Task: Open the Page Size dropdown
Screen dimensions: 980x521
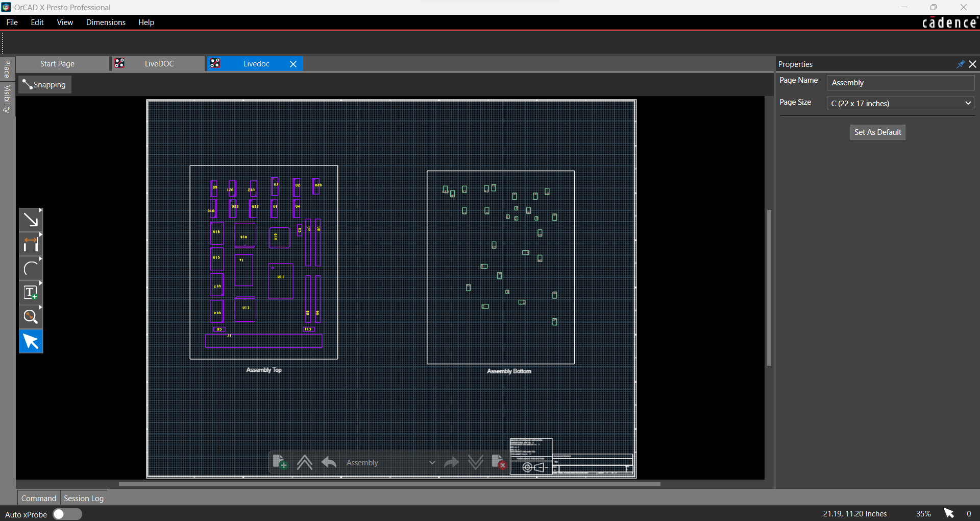Action: tap(900, 103)
